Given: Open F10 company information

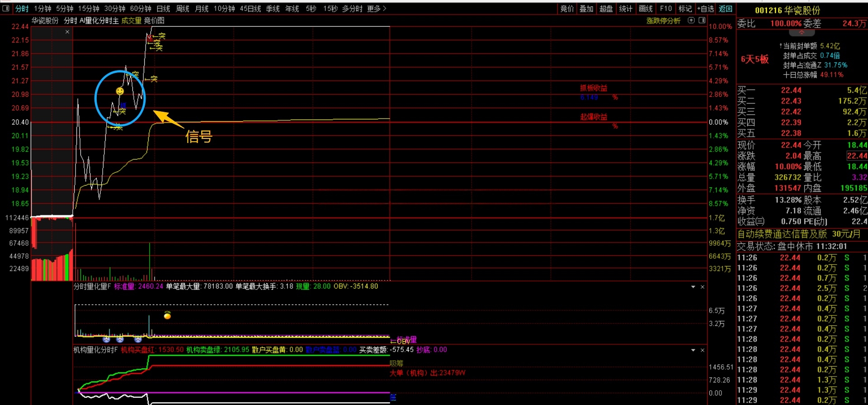Looking at the screenshot, I should 665,9.
